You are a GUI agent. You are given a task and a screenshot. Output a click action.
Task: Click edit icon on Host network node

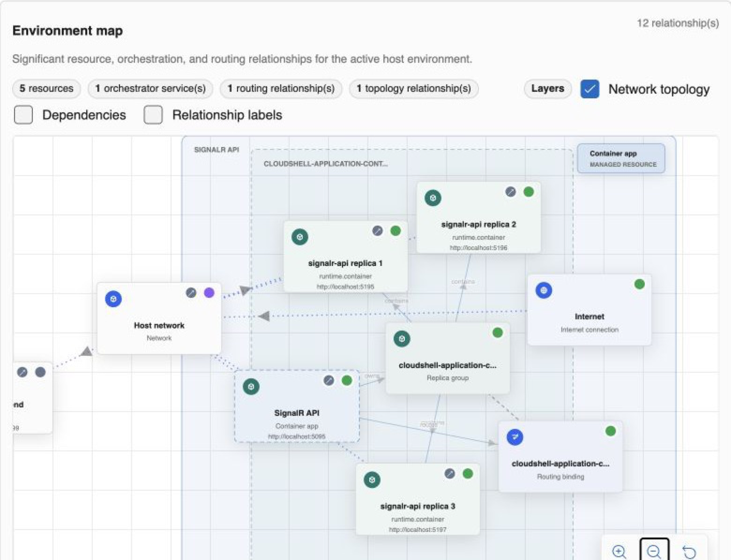191,293
